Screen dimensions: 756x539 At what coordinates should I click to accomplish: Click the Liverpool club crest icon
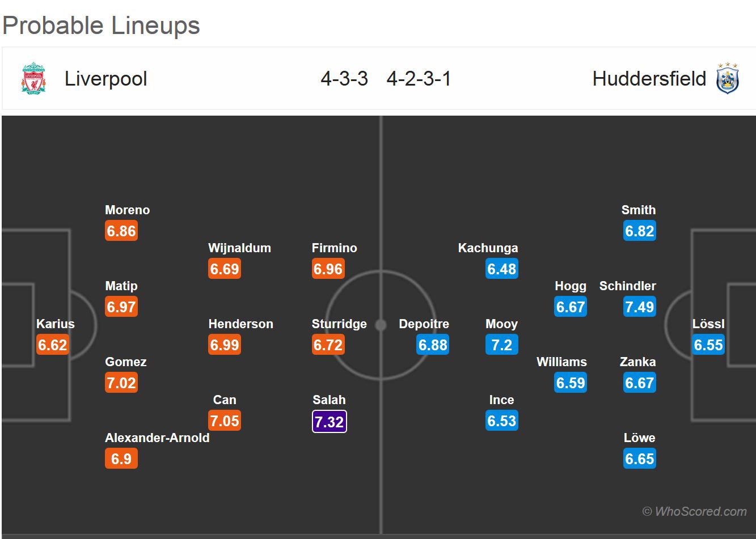tap(33, 78)
